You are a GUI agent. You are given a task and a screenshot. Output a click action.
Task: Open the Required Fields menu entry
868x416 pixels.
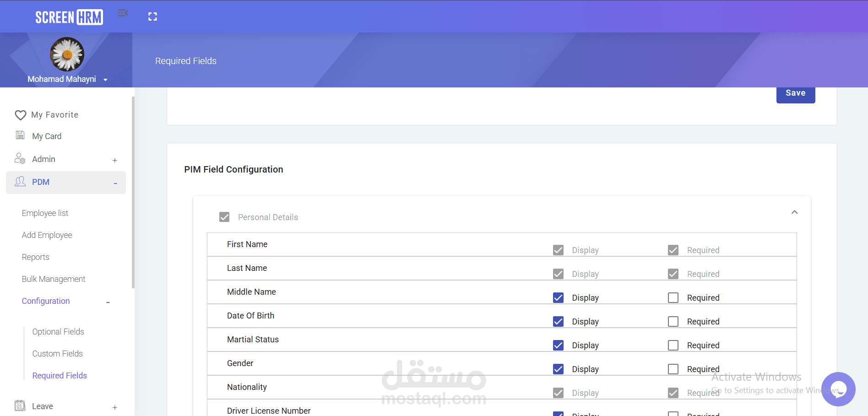pos(60,375)
